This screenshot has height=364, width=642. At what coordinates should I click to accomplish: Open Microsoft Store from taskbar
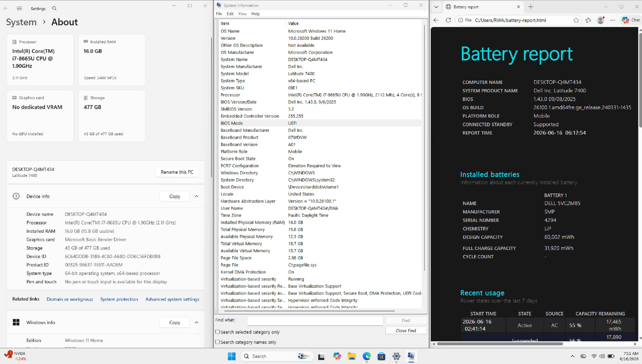[382, 356]
